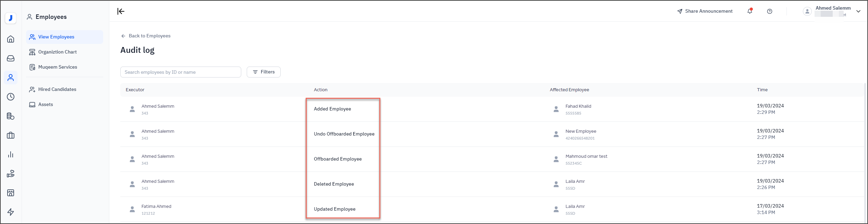Collapse the sidebar with arrow icon
The image size is (868, 224).
point(121,11)
